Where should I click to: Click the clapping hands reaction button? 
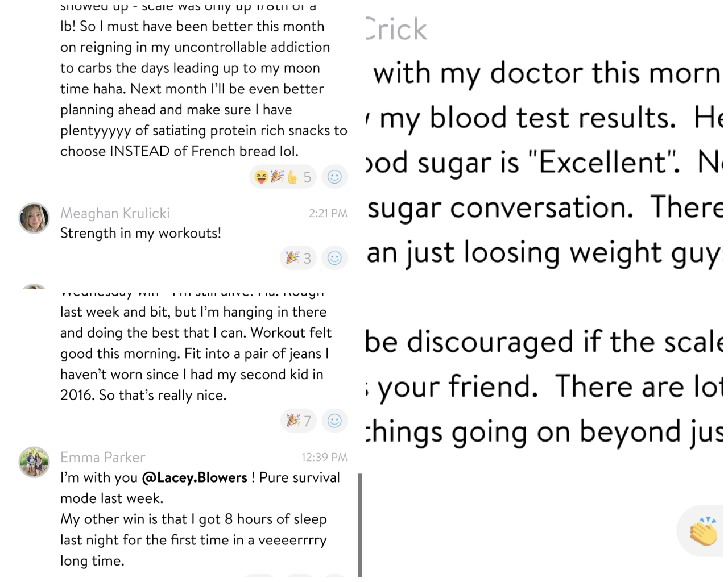pyautogui.click(x=703, y=531)
